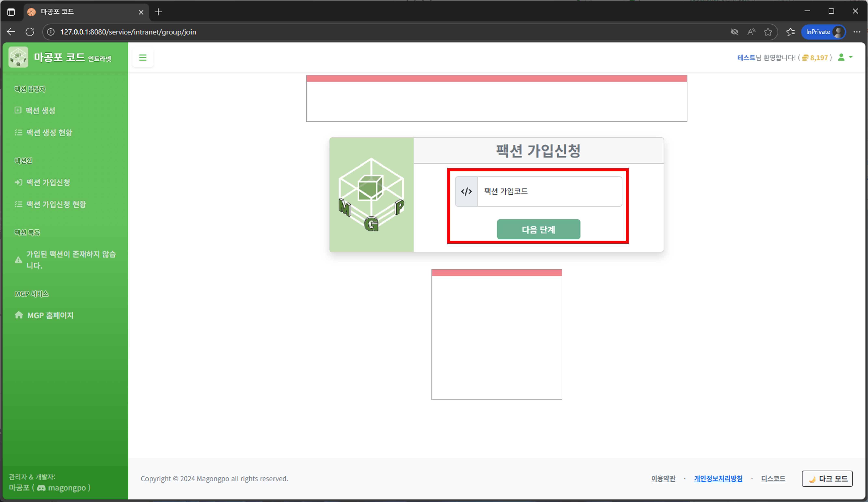
Task: Click the coin icon beside 8,197
Action: pyautogui.click(x=805, y=57)
